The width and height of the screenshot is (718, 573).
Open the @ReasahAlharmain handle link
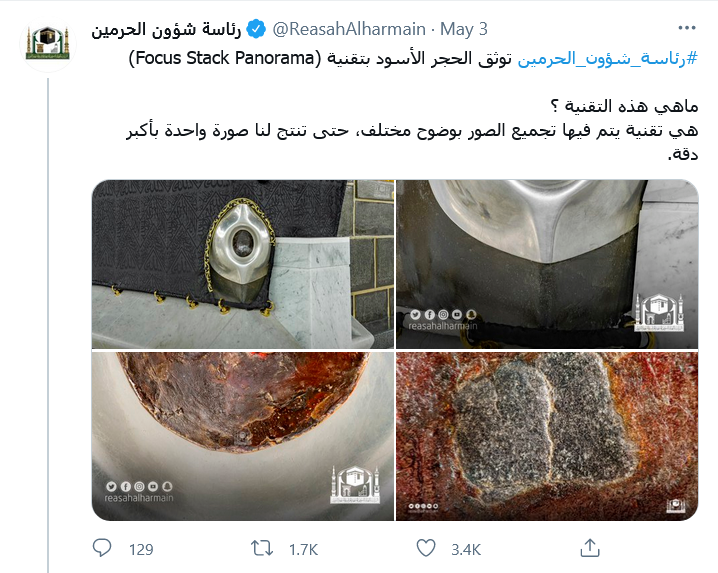point(349,29)
